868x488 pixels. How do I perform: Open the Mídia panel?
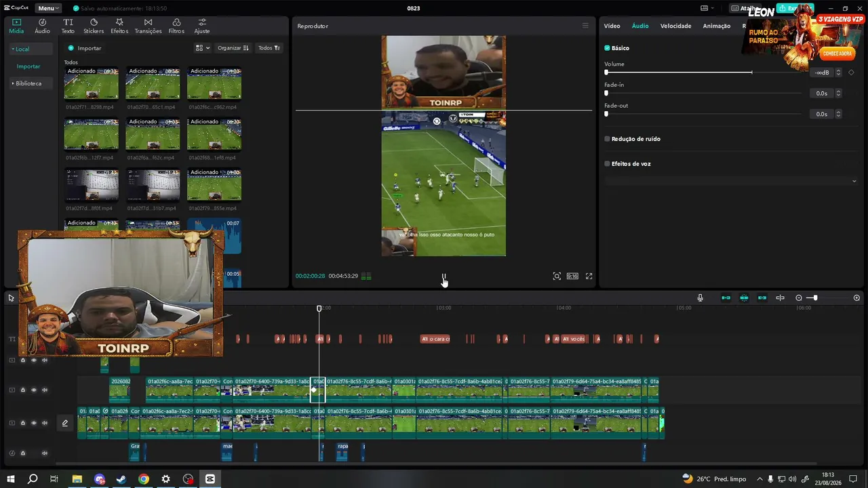(16, 26)
